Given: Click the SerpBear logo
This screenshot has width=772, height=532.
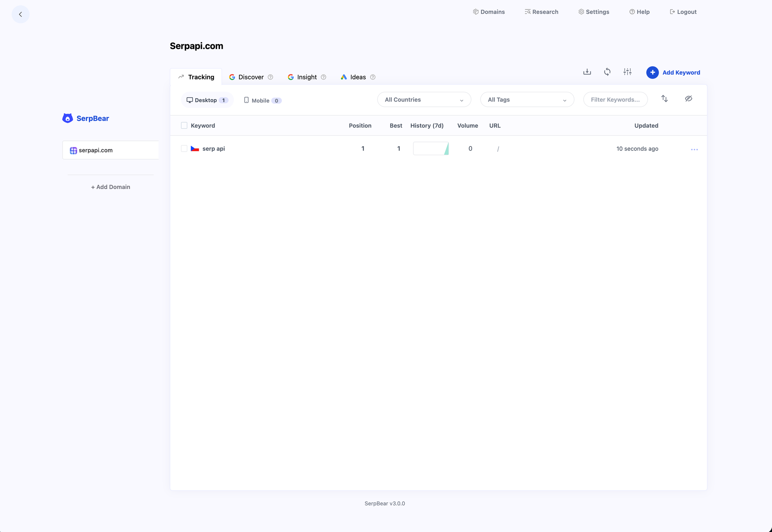Looking at the screenshot, I should tap(86, 118).
